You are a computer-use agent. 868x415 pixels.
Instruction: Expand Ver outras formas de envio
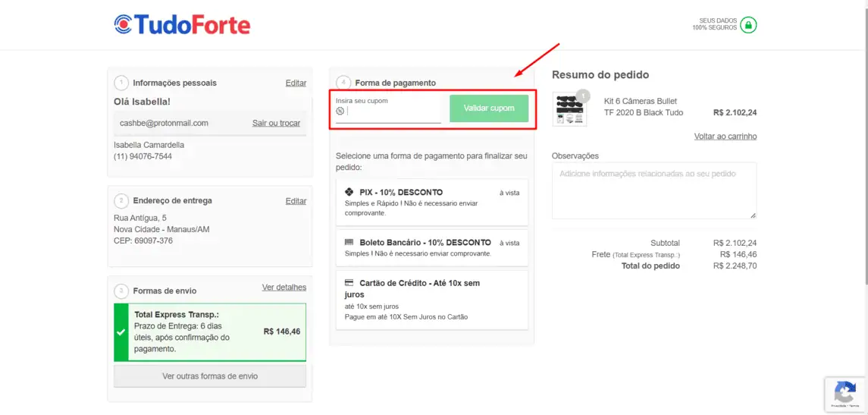210,376
